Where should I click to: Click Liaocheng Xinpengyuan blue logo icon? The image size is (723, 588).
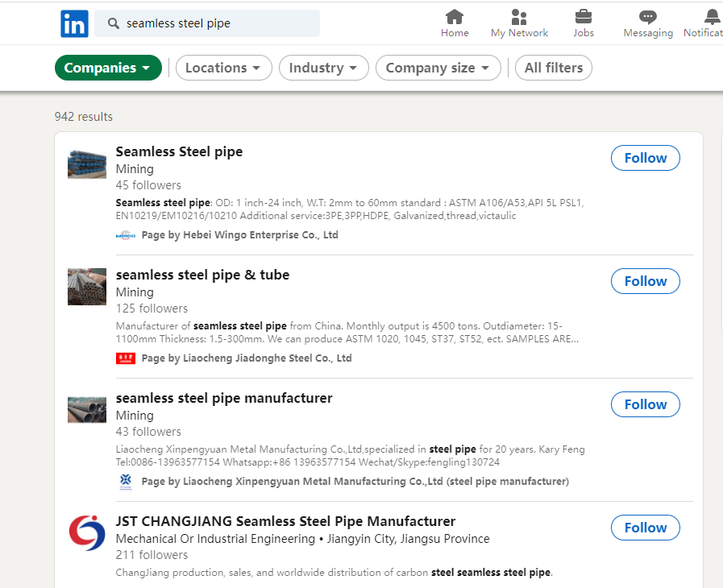126,482
